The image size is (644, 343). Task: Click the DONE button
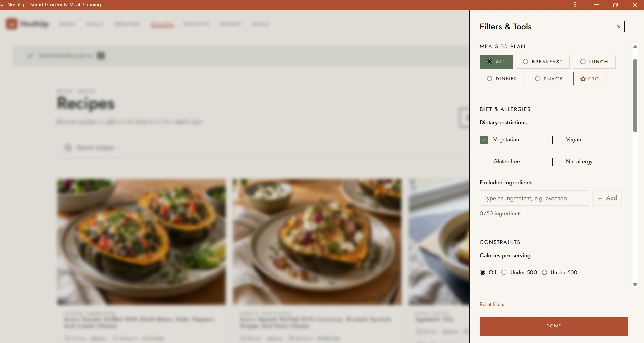554,326
